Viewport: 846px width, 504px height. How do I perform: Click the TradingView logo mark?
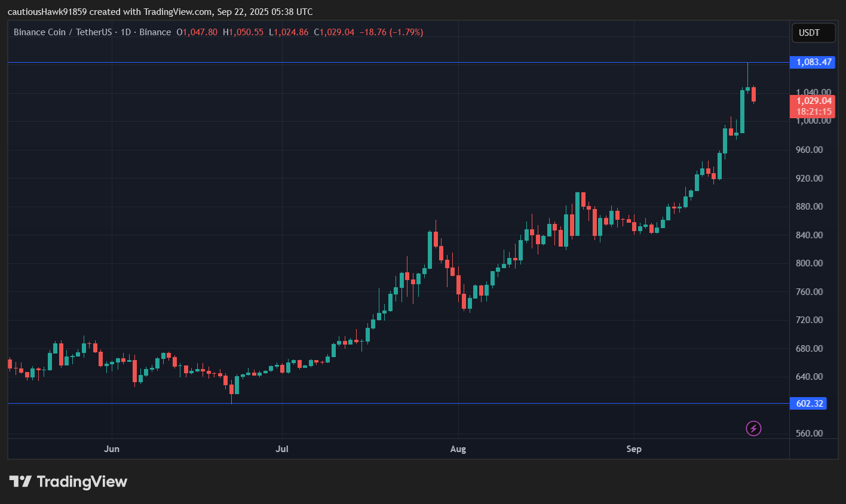(x=20, y=481)
